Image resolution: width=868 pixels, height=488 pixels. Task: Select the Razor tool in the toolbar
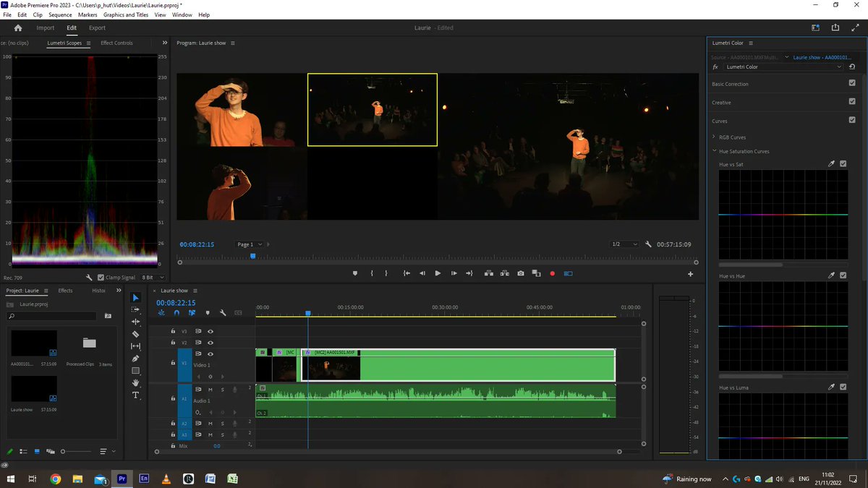coord(135,334)
